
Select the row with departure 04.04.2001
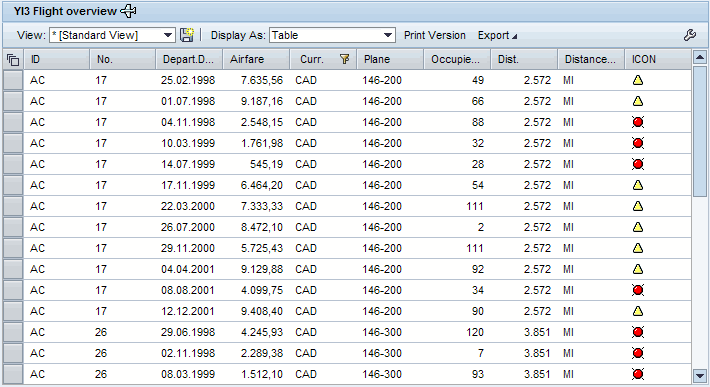point(13,269)
